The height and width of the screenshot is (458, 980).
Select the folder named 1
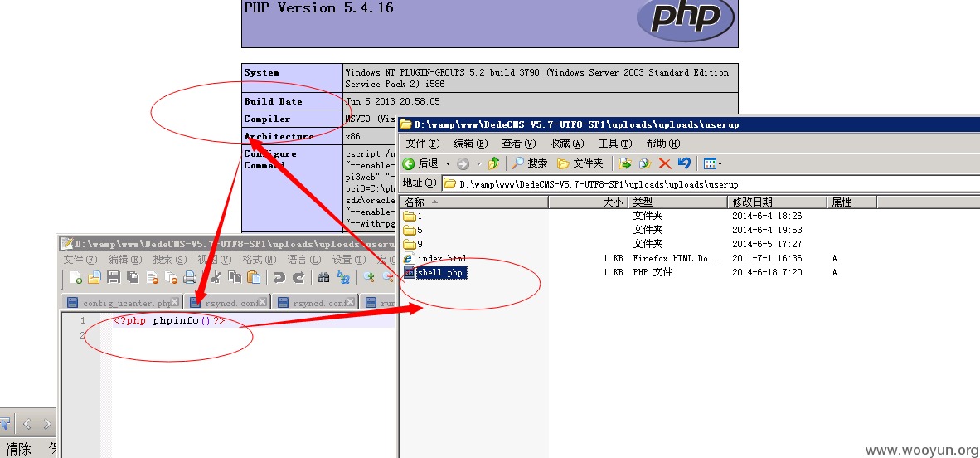pos(413,216)
